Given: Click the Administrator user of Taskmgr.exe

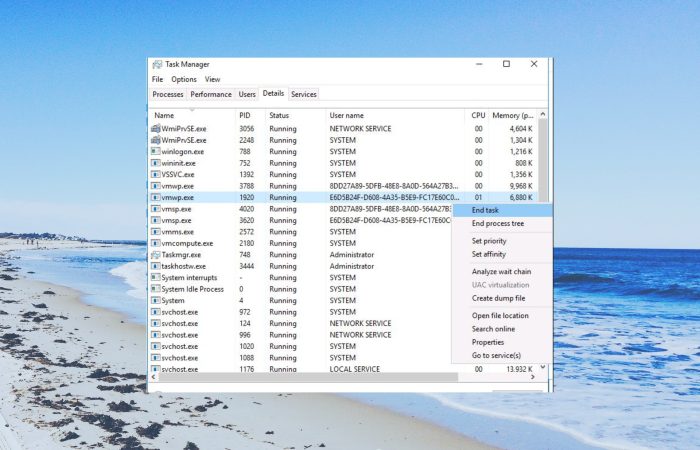Looking at the screenshot, I should pyautogui.click(x=352, y=255).
